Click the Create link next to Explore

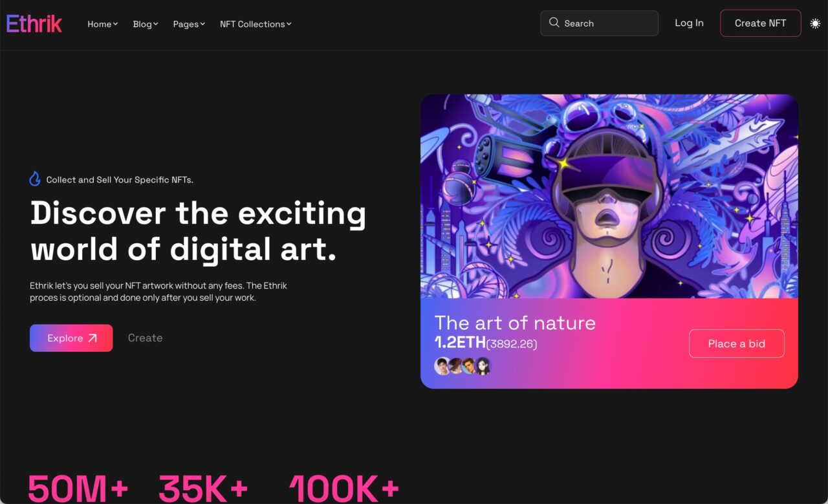coord(145,338)
